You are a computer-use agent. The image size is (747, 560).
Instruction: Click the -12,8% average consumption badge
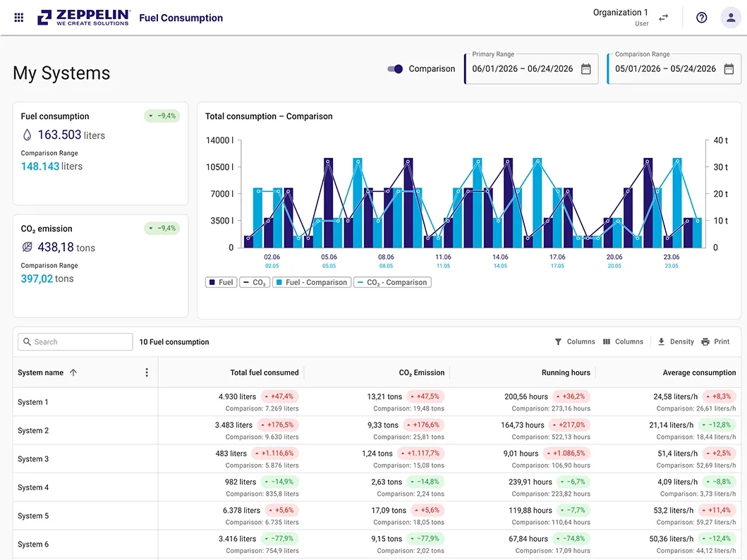point(717,425)
